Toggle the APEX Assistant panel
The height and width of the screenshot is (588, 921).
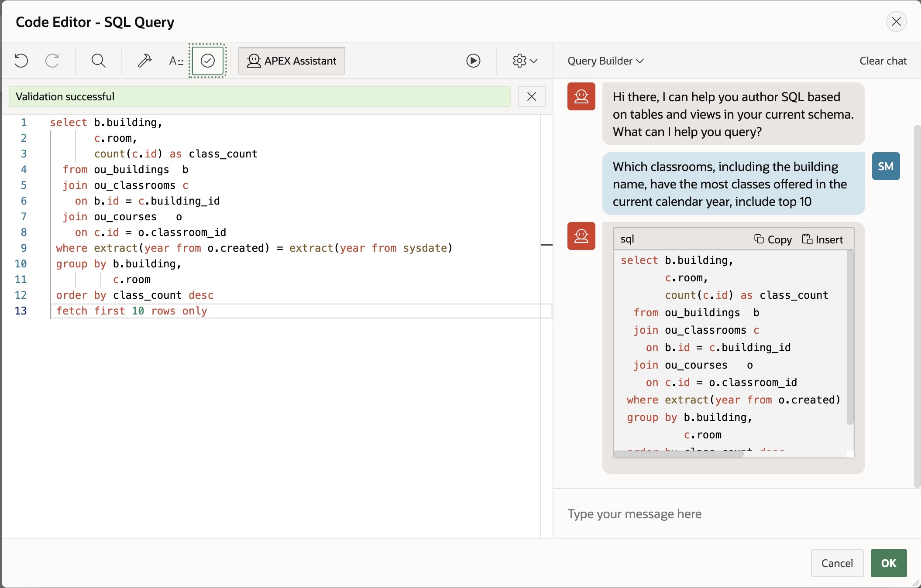click(291, 61)
